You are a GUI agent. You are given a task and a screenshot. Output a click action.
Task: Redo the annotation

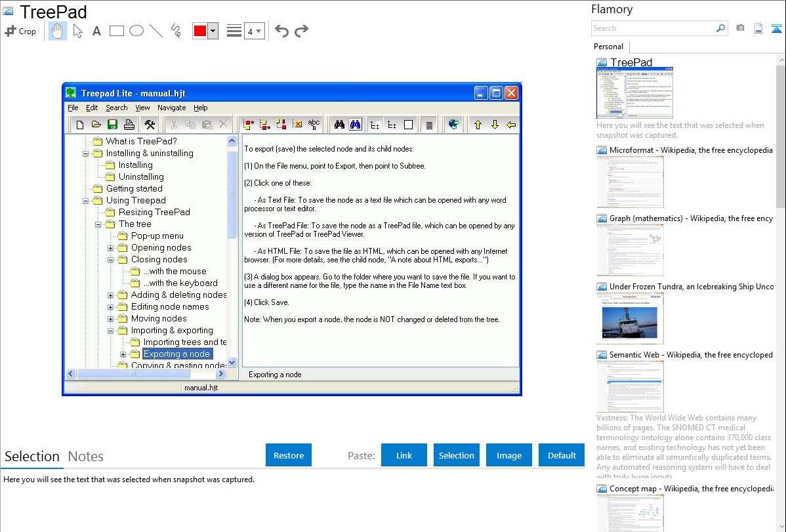(301, 31)
